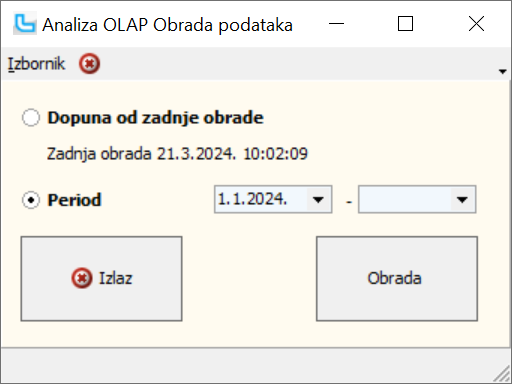Click the red icon inside the Izlaz button
512x384 pixels.
pyautogui.click(x=82, y=278)
